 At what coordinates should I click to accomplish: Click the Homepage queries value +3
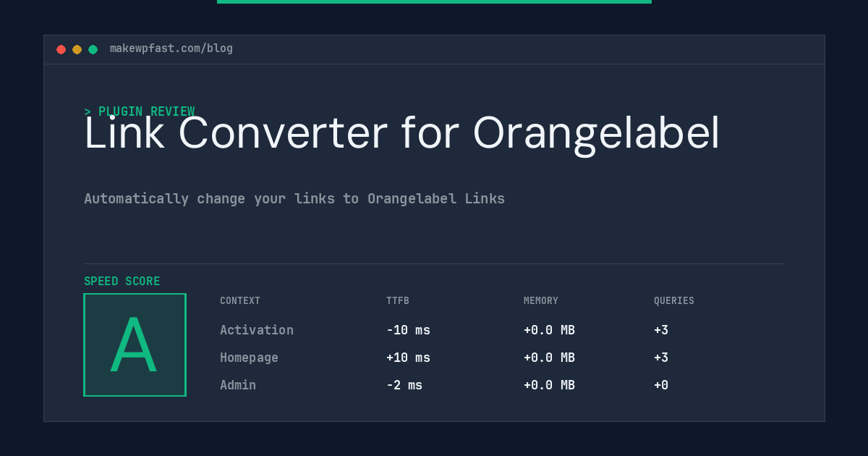pyautogui.click(x=661, y=358)
